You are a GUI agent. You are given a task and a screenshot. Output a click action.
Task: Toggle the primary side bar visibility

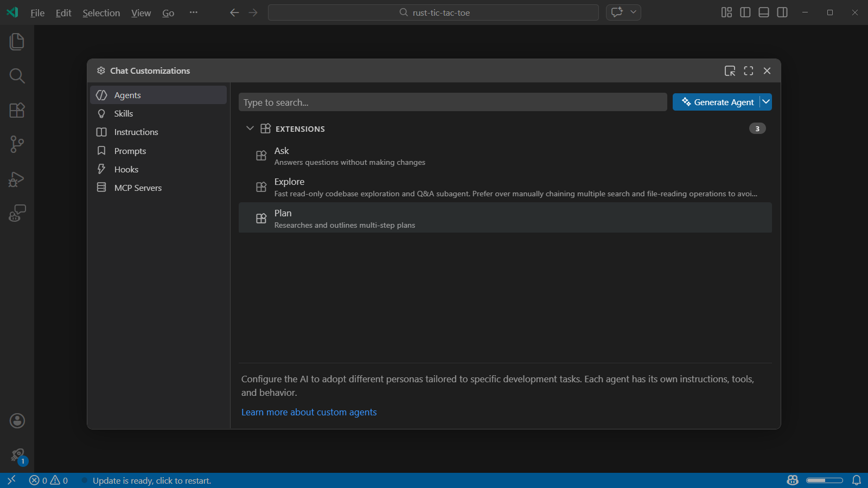(x=745, y=12)
